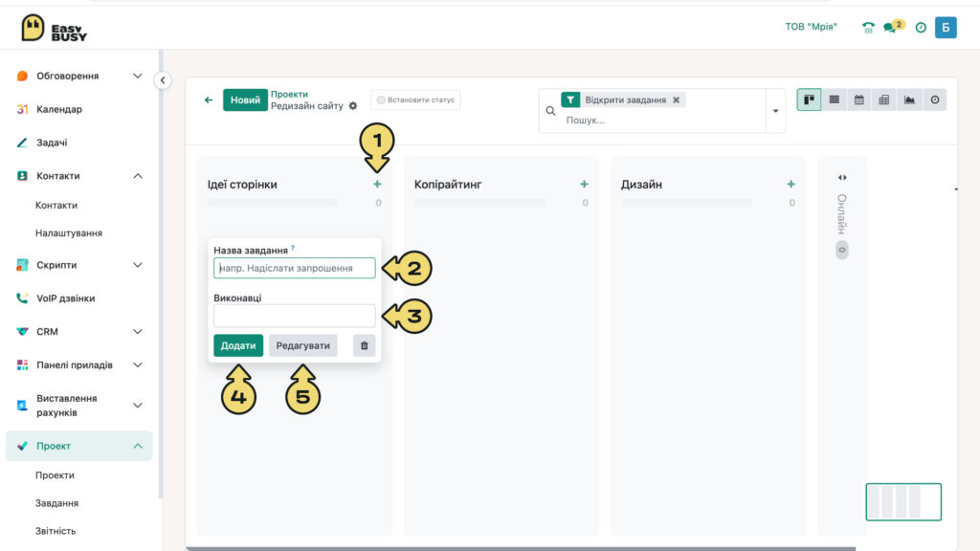This screenshot has height=551, width=980.
Task: Switch to Kanban view
Action: (809, 99)
